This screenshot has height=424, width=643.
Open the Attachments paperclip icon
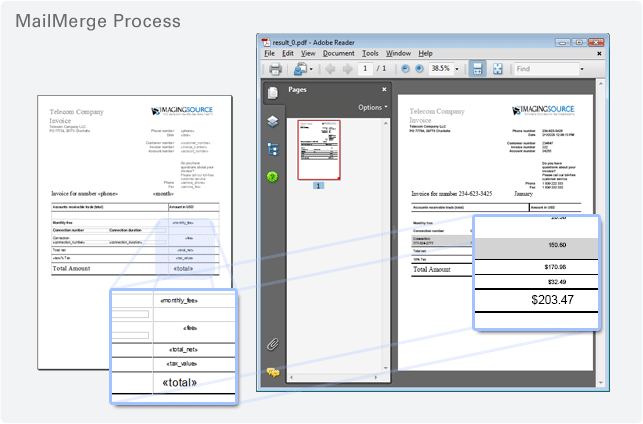pyautogui.click(x=273, y=344)
